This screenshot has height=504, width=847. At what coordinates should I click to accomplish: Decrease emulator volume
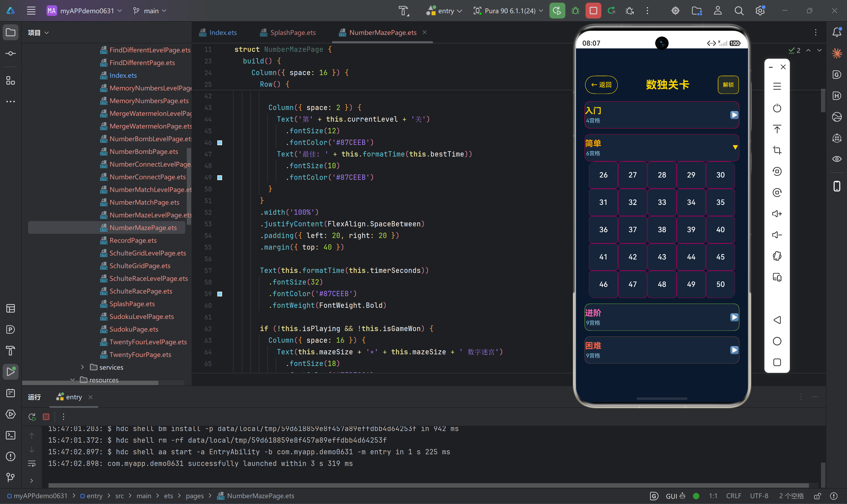[x=777, y=235]
